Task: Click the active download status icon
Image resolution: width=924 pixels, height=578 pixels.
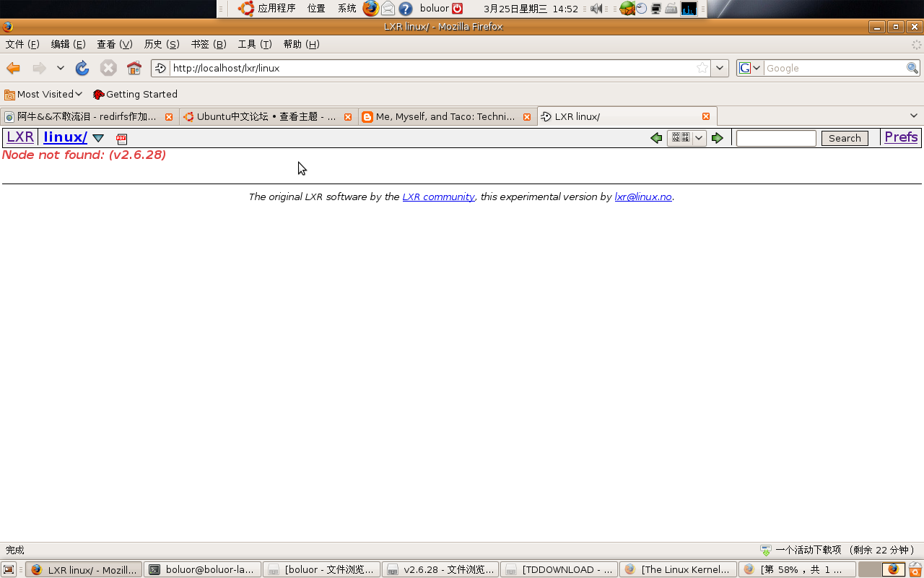Action: [765, 550]
